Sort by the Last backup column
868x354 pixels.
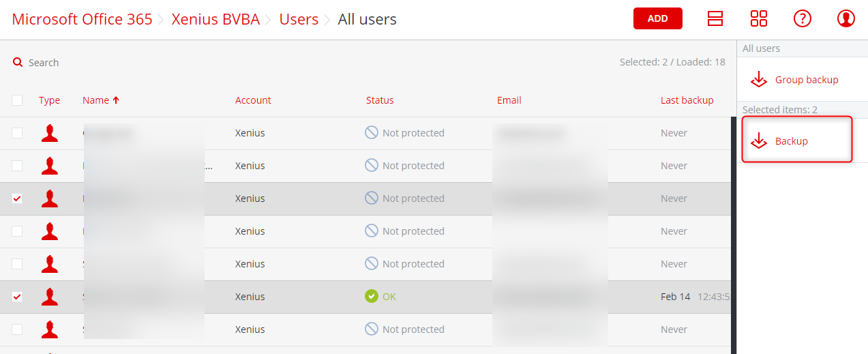687,100
